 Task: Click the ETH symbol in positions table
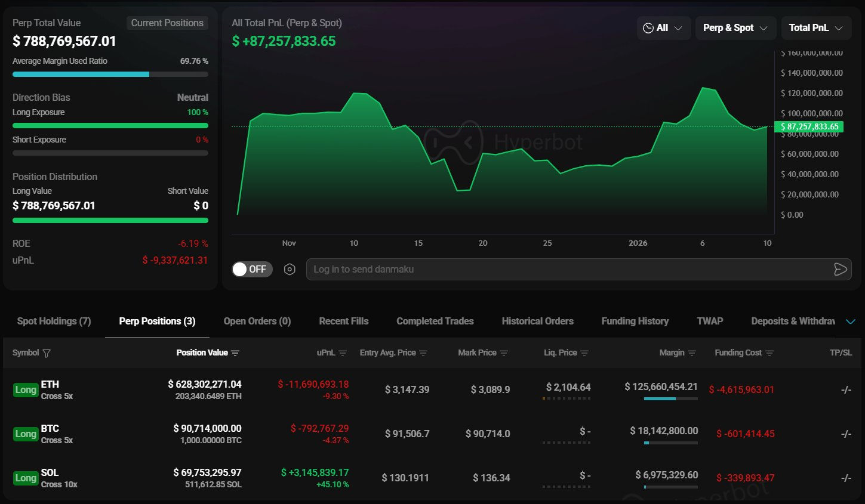(x=50, y=385)
